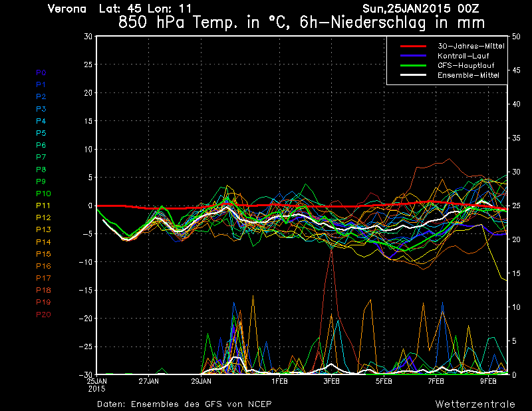Click the Wetterzentrale credit text
Image resolution: width=532 pixels, height=411 pixels.
475,404
